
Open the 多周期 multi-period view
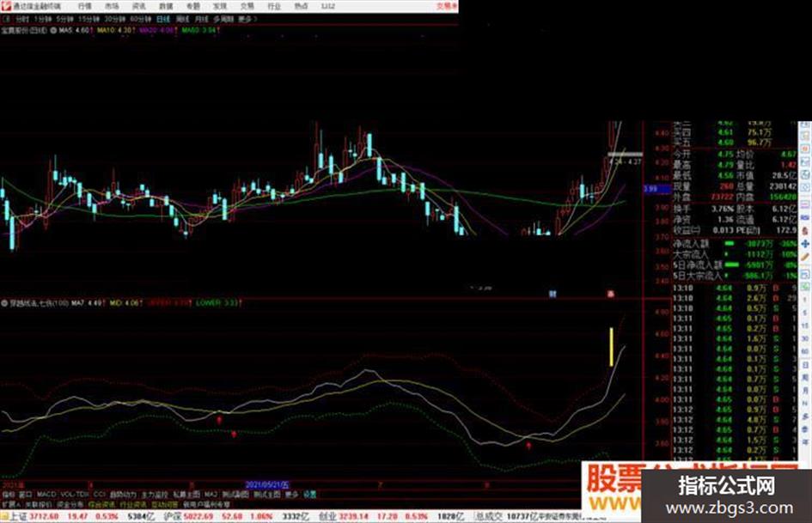coord(223,19)
